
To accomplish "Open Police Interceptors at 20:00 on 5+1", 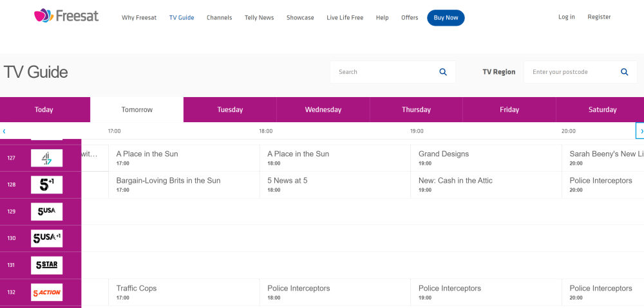I will (x=603, y=185).
